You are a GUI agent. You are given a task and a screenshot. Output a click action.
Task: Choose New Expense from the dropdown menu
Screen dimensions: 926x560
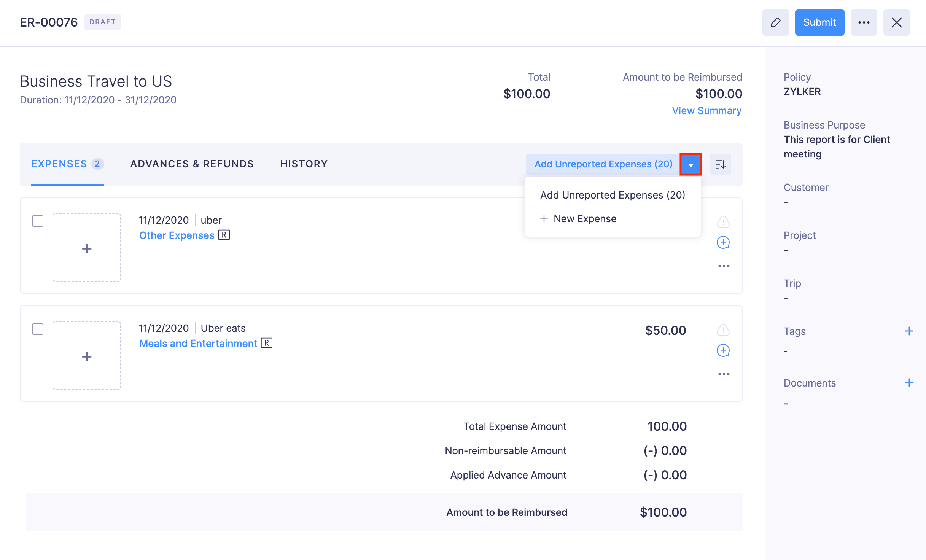click(584, 219)
